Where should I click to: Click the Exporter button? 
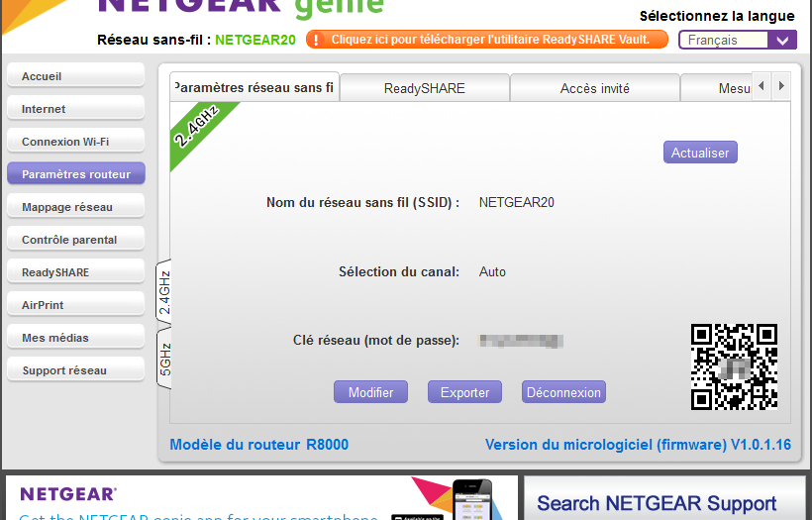[464, 392]
